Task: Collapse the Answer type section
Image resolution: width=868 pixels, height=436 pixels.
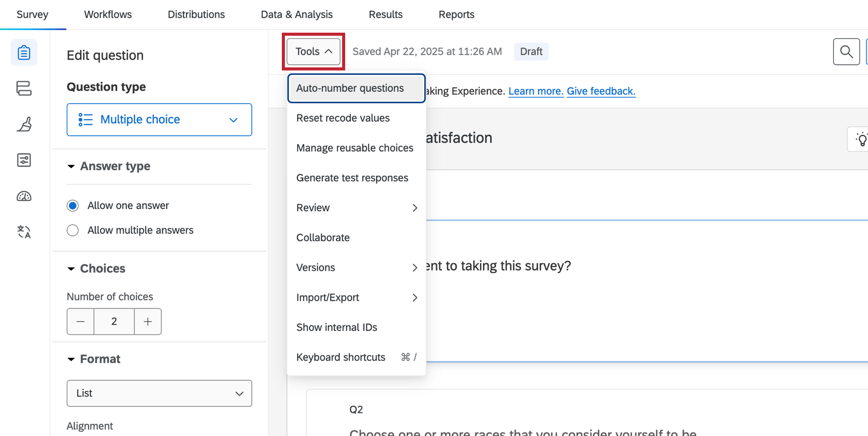Action: tap(71, 166)
